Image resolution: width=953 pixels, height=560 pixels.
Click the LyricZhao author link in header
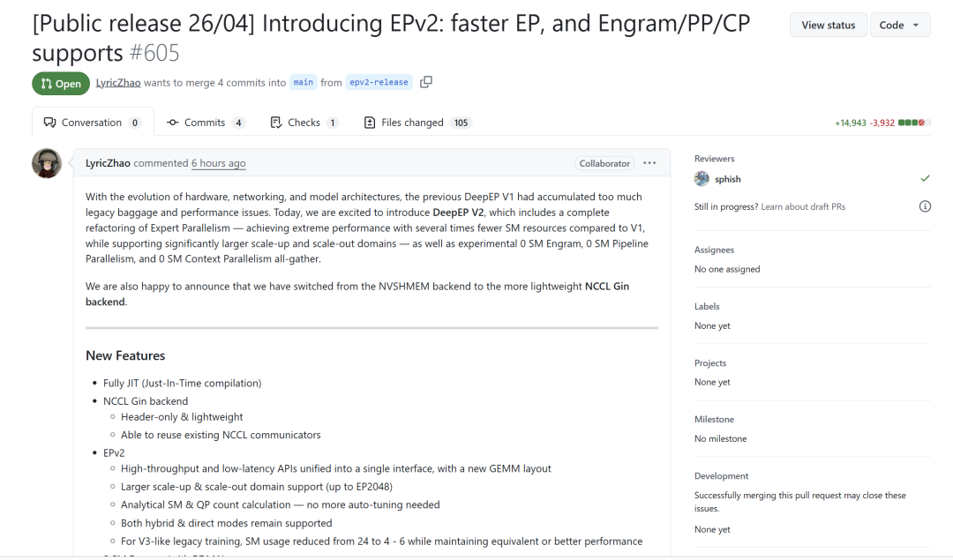118,82
